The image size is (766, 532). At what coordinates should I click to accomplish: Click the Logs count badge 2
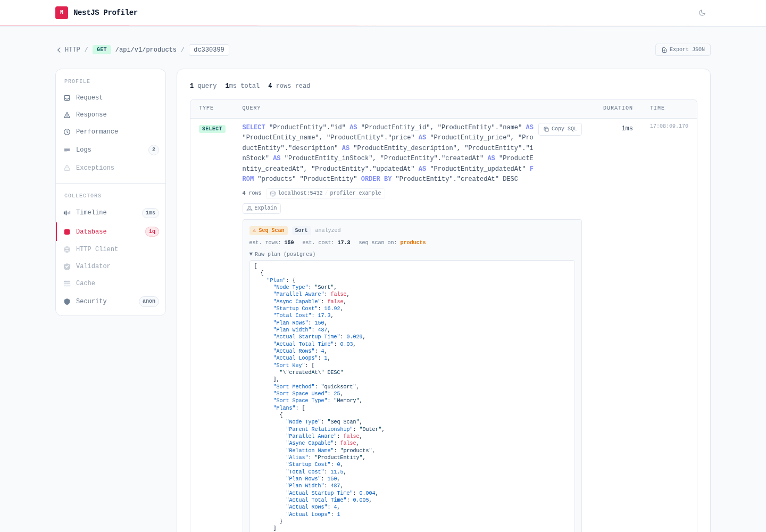[154, 150]
